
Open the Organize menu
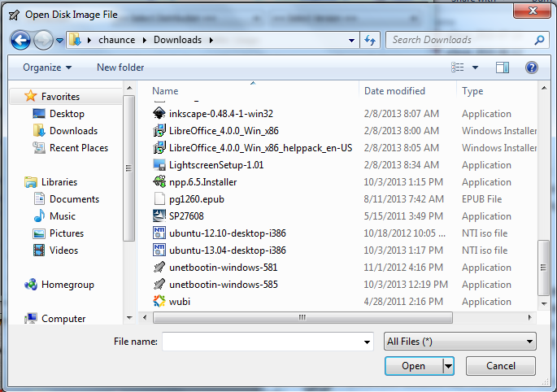[47, 68]
